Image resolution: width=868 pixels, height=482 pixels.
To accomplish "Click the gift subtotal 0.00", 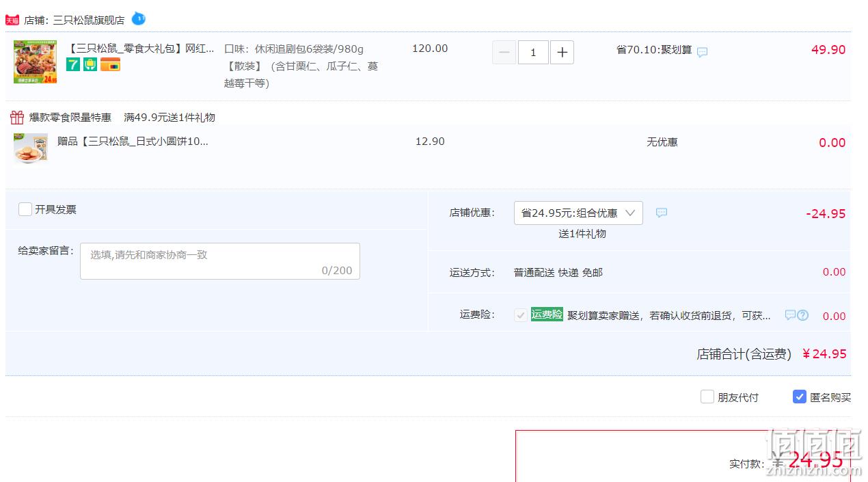I will coord(832,143).
